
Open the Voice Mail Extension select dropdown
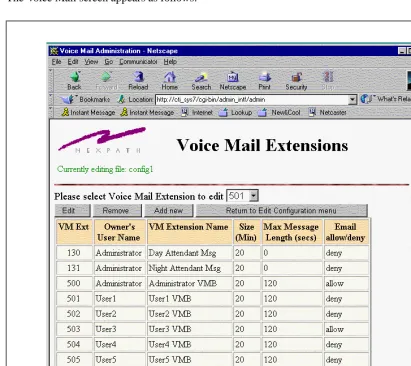coord(242,196)
